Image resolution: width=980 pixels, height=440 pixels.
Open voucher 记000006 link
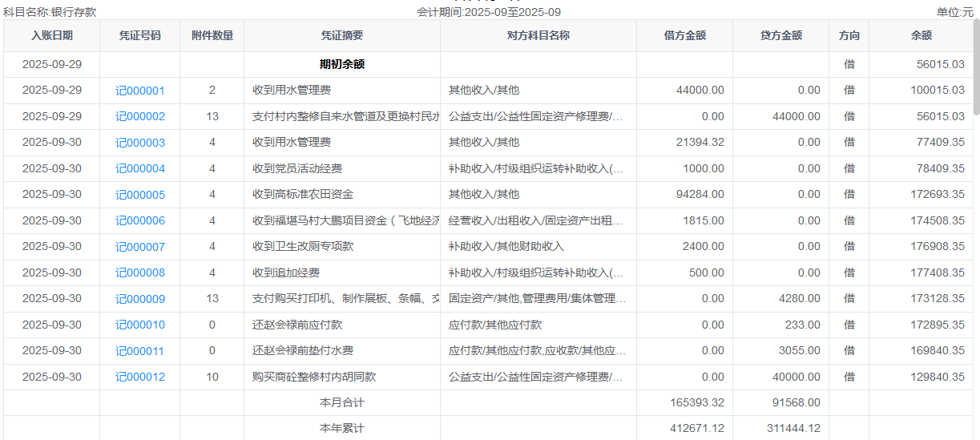click(140, 220)
